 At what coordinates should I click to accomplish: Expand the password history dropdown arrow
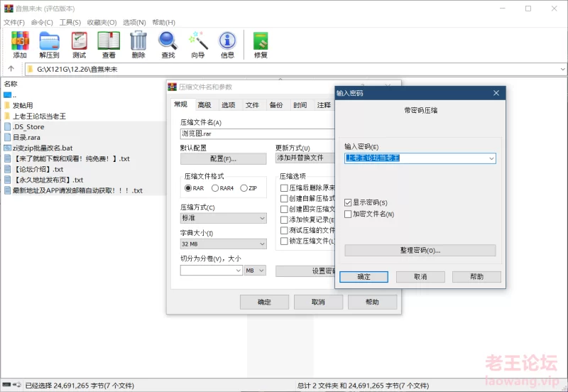[491, 158]
